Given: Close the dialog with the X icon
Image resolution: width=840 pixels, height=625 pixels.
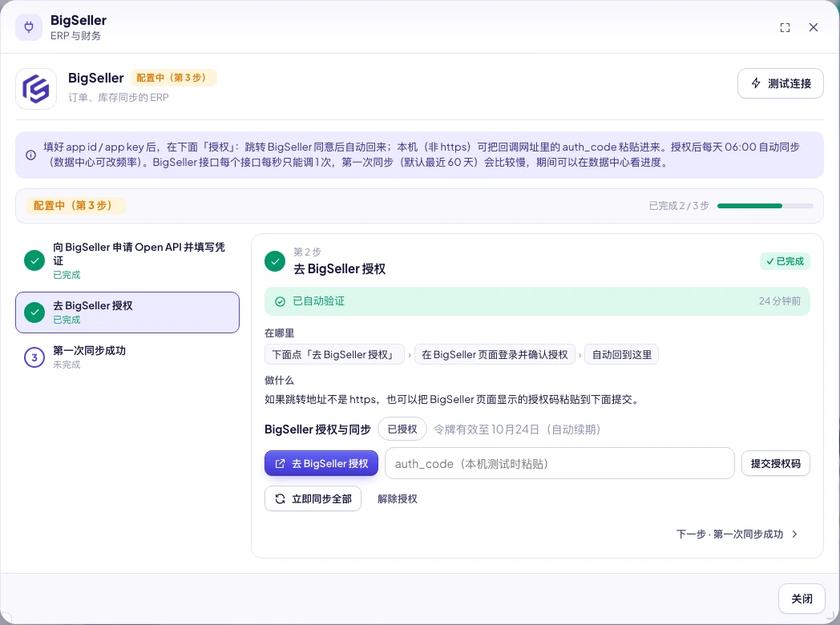Looking at the screenshot, I should 814,27.
